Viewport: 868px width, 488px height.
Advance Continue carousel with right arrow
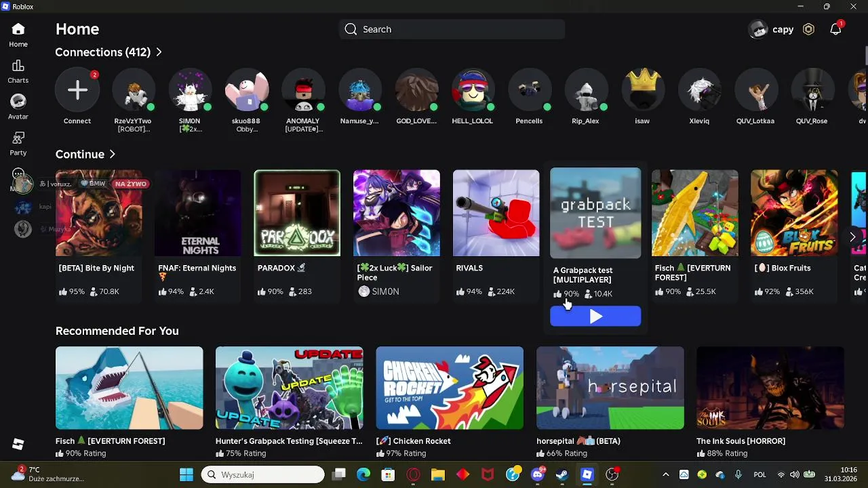pos(852,237)
